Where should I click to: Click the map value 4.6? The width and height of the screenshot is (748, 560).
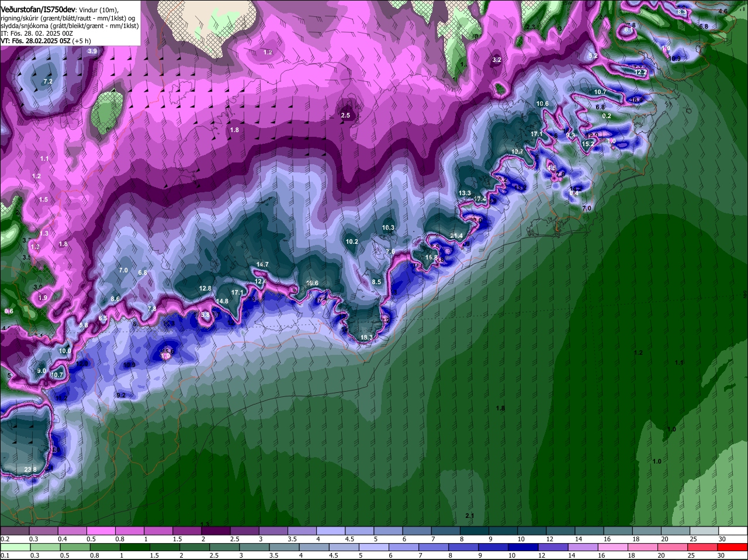click(723, 11)
